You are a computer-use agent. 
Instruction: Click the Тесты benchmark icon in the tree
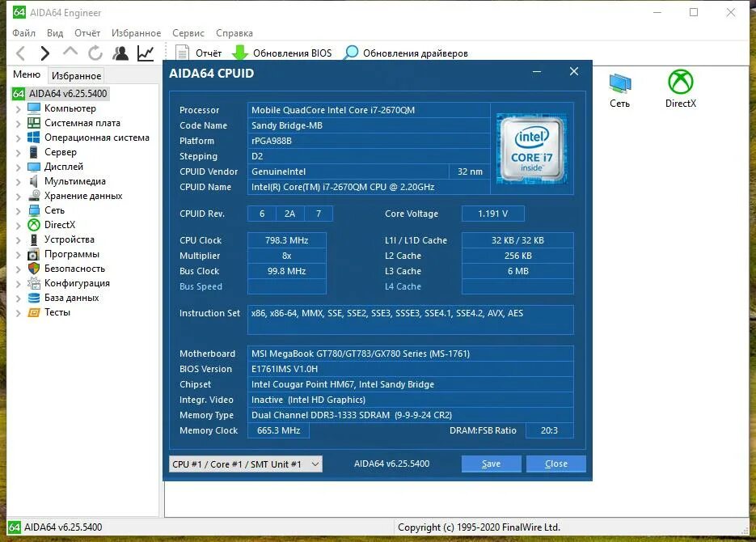34,312
